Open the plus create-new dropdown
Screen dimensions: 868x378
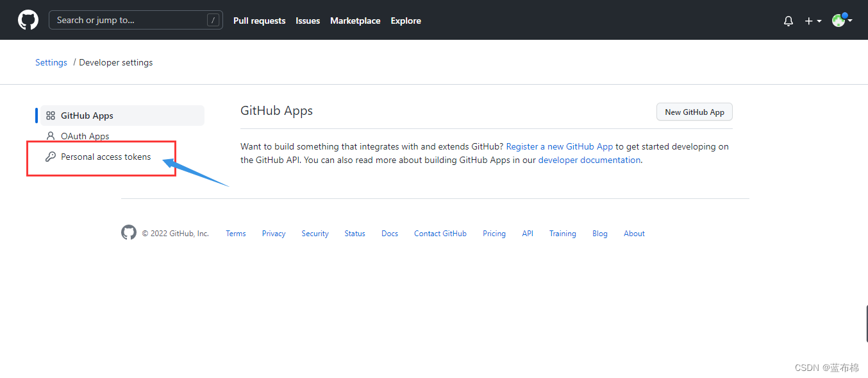[813, 21]
